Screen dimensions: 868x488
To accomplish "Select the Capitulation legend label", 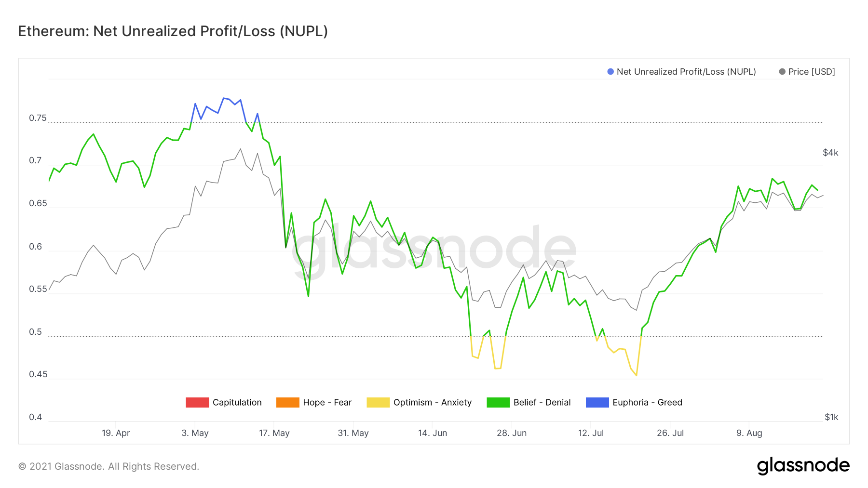I will (237, 402).
